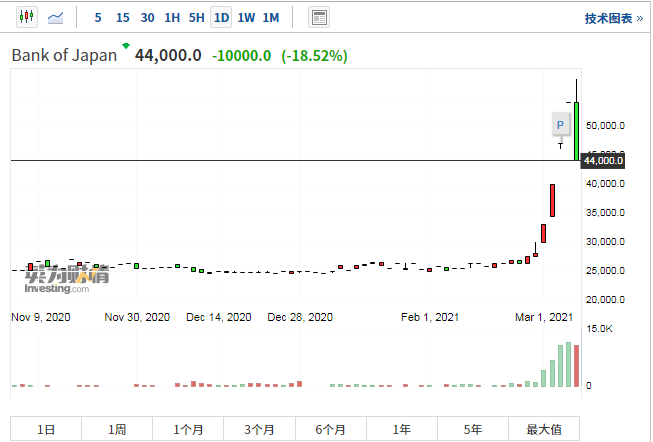653x442 pixels.
Task: Click the 20,000.0 axis label
Action: [605, 300]
